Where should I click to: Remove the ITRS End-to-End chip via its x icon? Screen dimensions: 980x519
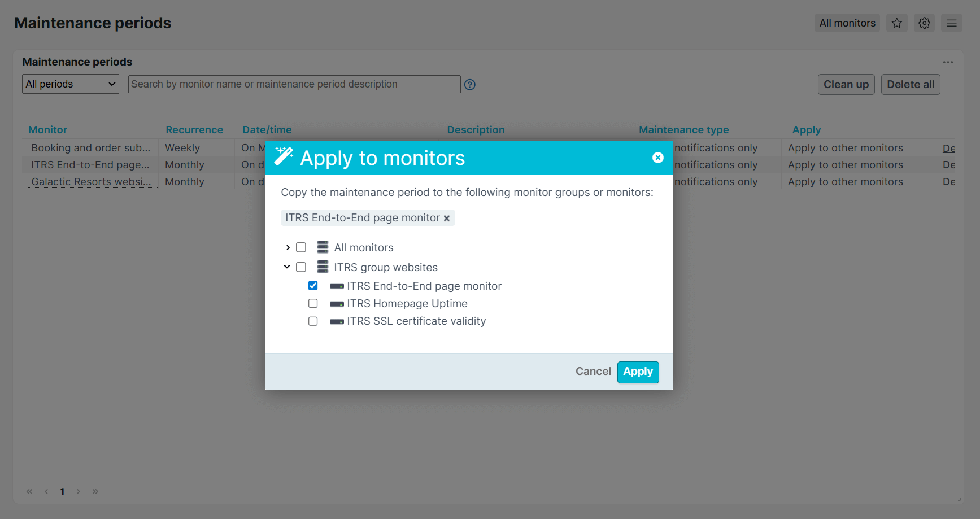(x=447, y=217)
